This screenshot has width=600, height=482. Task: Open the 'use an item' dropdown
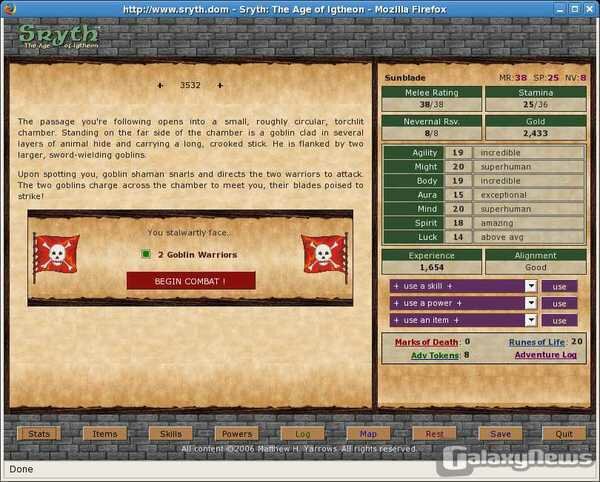click(x=463, y=321)
